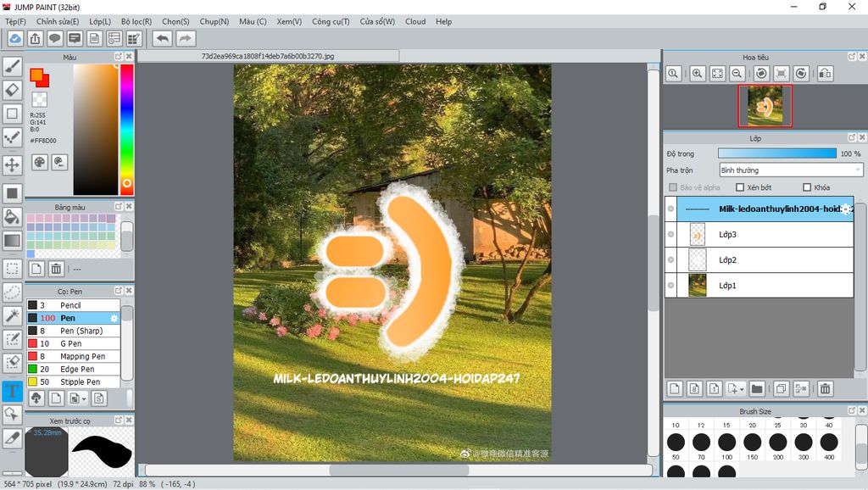The width and height of the screenshot is (868, 490).
Task: Toggle visibility of Lớp2 layer
Action: point(671,259)
